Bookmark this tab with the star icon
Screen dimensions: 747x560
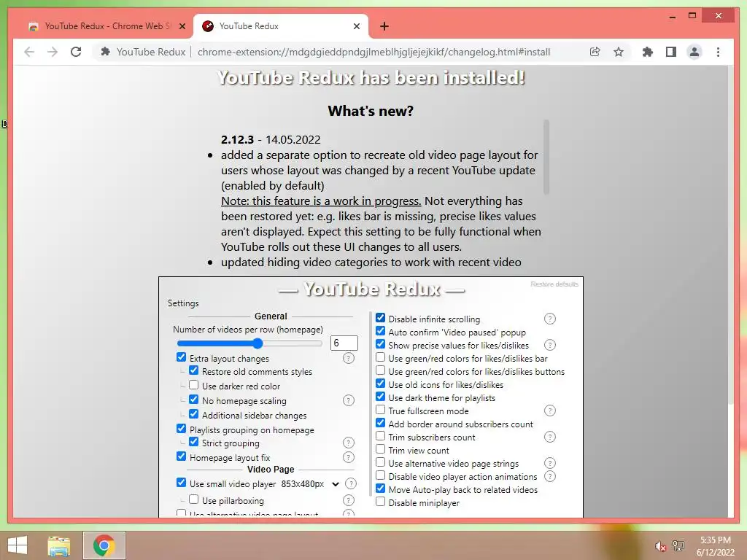[619, 52]
